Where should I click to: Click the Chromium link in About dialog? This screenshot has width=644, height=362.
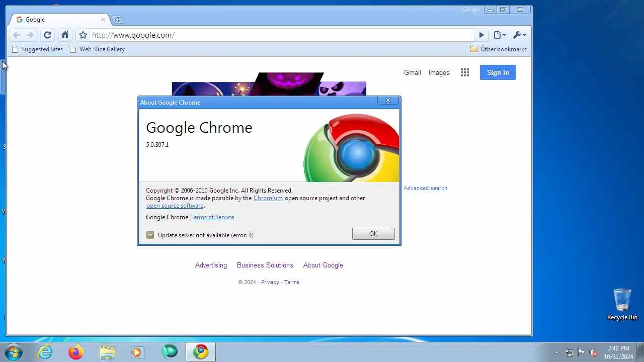click(268, 198)
